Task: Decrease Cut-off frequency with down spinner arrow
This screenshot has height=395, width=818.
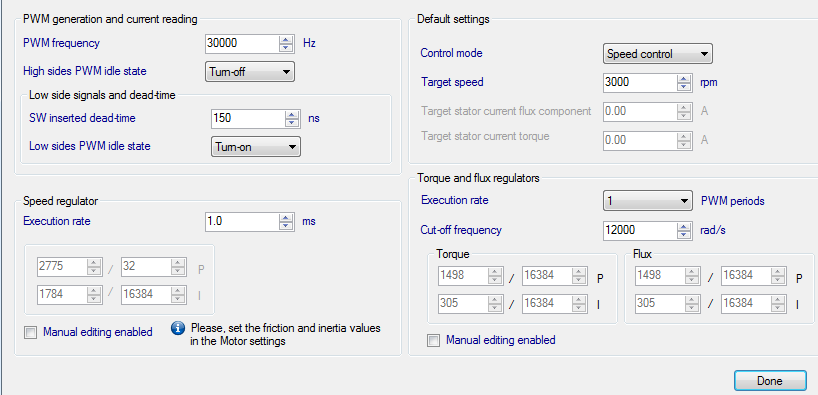Action: [683, 234]
